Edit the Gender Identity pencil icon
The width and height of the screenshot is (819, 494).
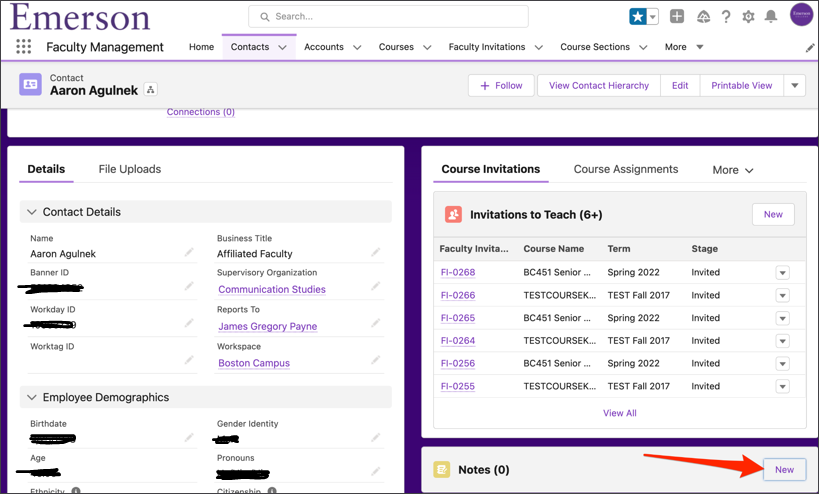point(376,437)
